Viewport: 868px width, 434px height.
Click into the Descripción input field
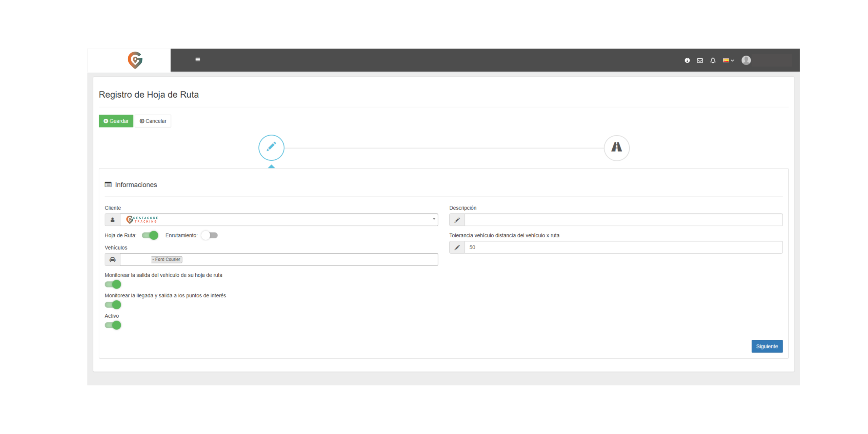pos(623,220)
